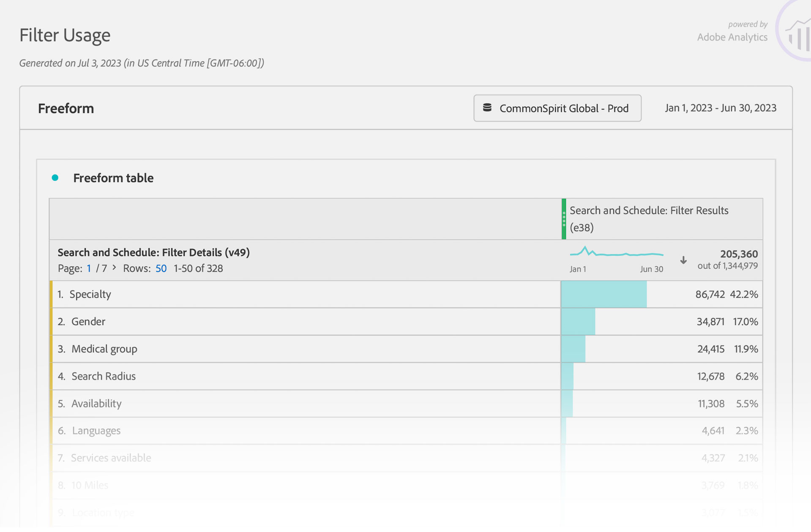Click the sort descending arrow icon
Viewport: 811px width, 532px height.
tap(683, 260)
